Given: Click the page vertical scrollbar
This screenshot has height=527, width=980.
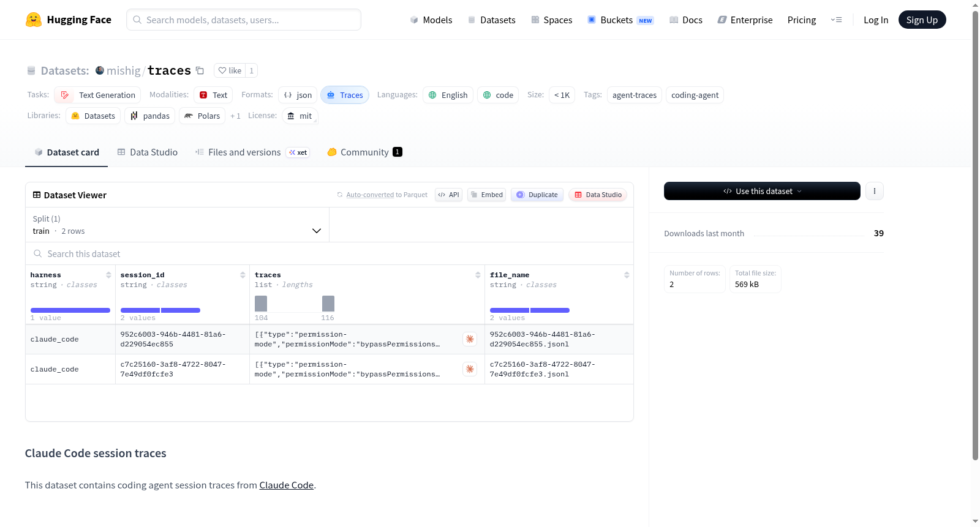Looking at the screenshot, I should pos(975,235).
